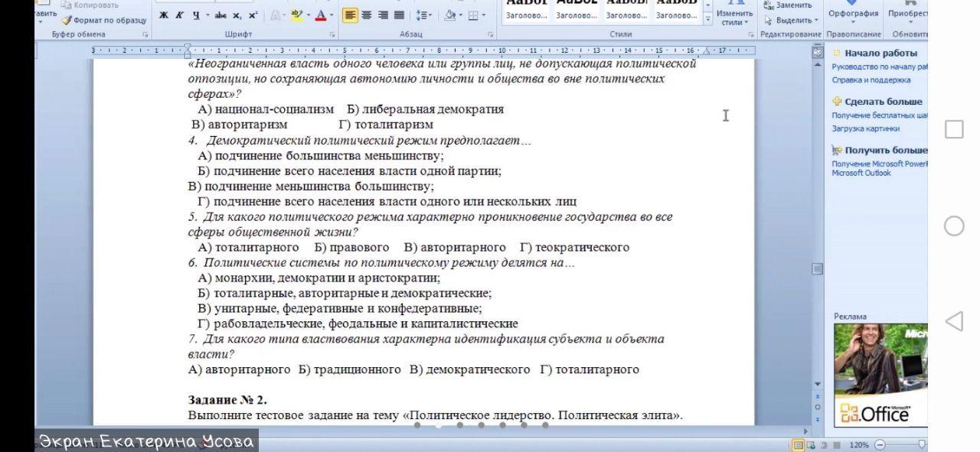Go to previous page browse arrow
The height and width of the screenshot is (452, 980).
click(x=817, y=396)
